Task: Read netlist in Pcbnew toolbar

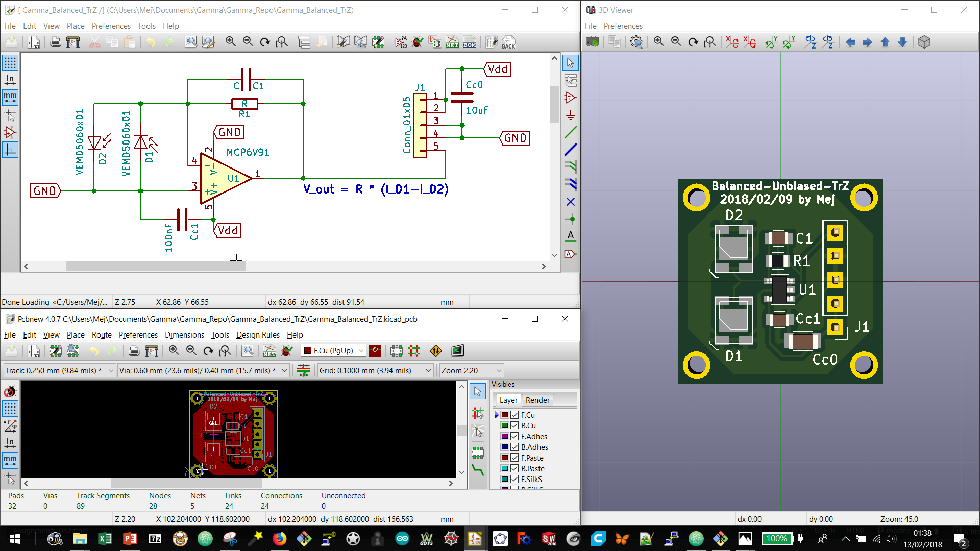Action: click(x=269, y=351)
